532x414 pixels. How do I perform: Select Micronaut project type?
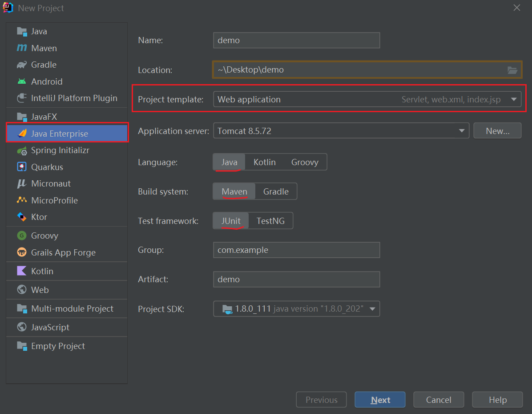click(x=67, y=183)
